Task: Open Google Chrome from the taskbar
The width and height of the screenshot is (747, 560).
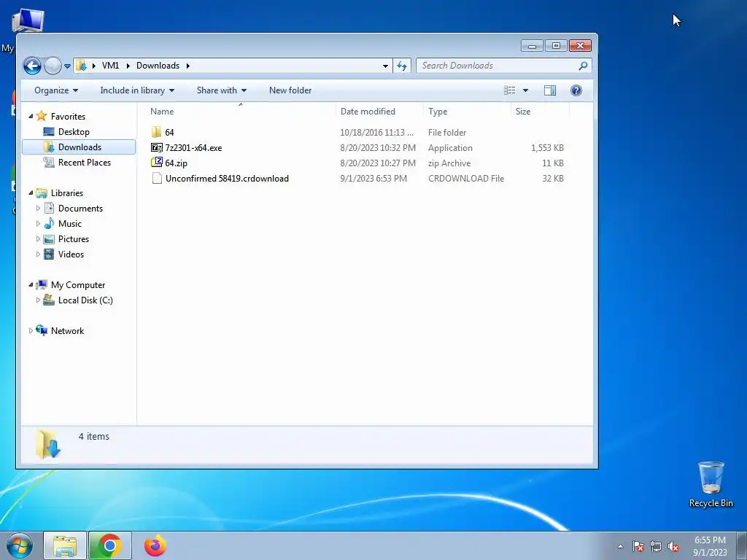Action: click(x=110, y=545)
